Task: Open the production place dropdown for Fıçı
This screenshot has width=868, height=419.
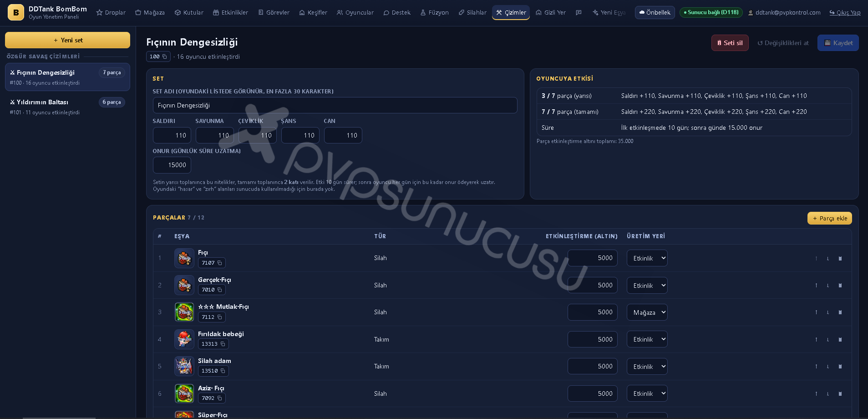Action: tap(647, 258)
